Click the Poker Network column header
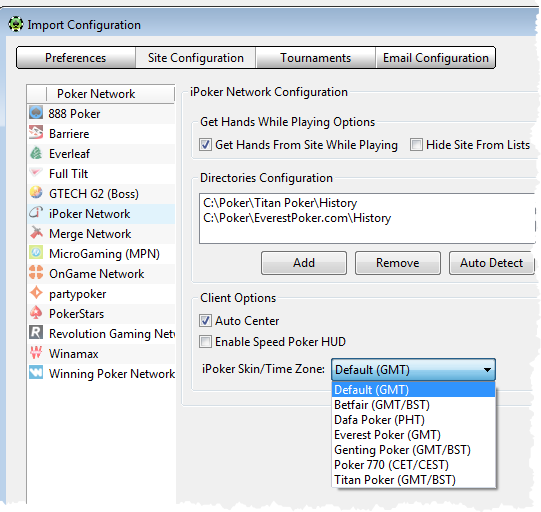Image resolution: width=541 pixels, height=512 pixels. pos(110,93)
